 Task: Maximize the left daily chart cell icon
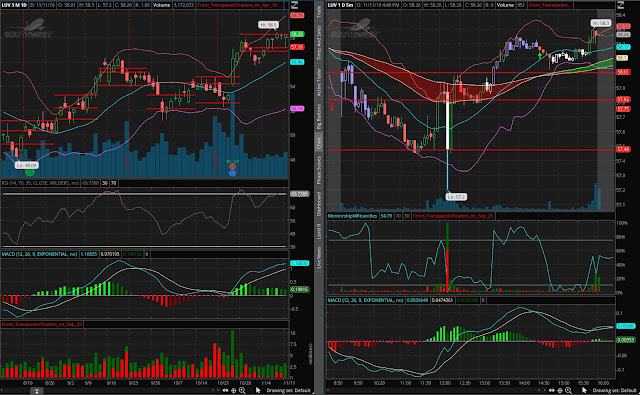pos(294,5)
